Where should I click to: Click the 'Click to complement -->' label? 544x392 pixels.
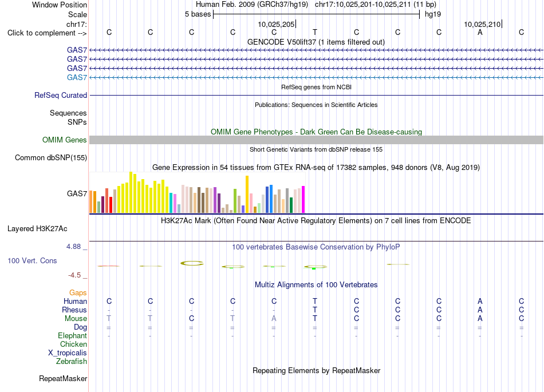tap(47, 33)
